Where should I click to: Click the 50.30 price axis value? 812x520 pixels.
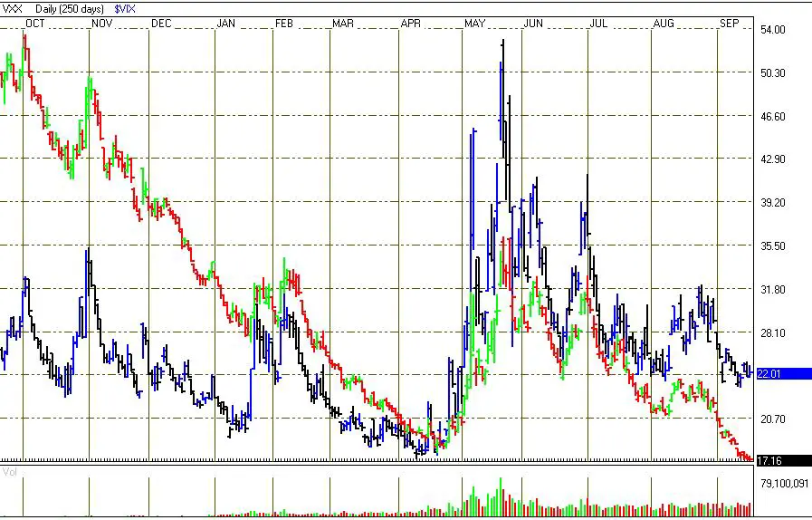(773, 73)
